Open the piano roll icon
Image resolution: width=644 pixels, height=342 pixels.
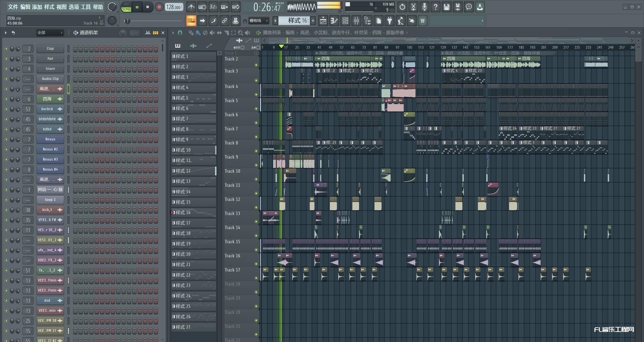click(334, 21)
